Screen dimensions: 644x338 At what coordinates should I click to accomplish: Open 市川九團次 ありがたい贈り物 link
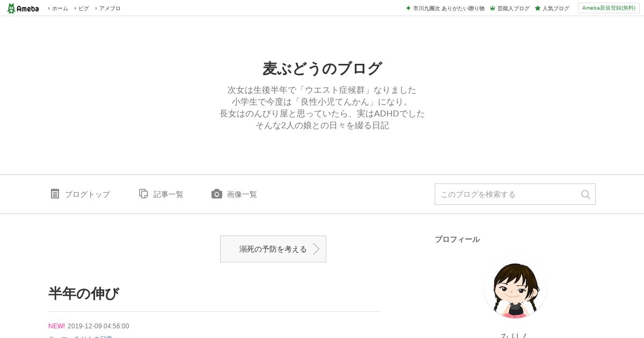coord(449,9)
